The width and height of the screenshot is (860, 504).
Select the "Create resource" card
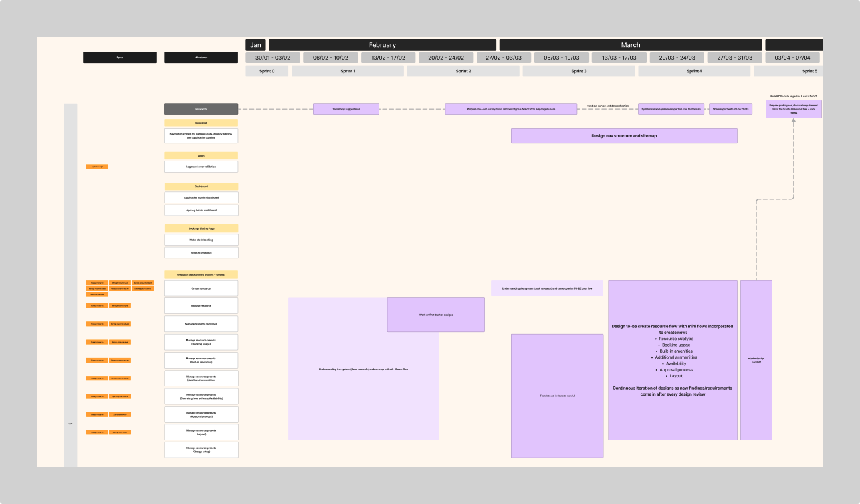coord(201,288)
